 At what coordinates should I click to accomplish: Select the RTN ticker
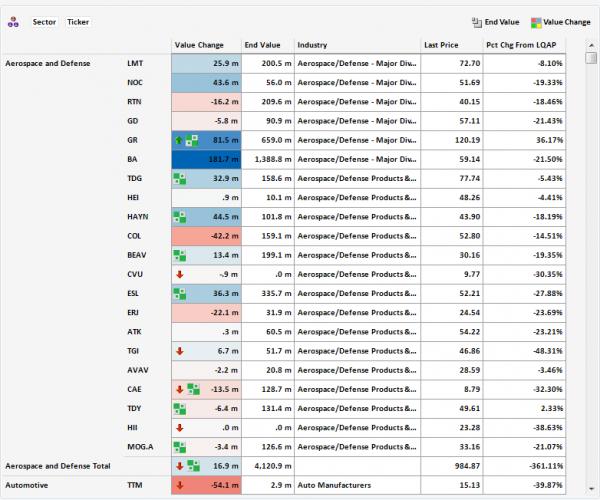134,102
